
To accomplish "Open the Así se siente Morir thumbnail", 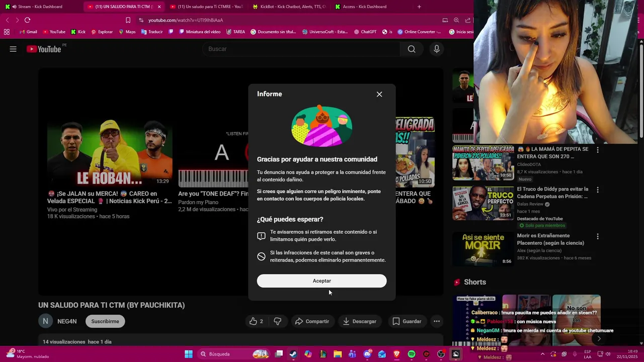I will click(x=482, y=248).
